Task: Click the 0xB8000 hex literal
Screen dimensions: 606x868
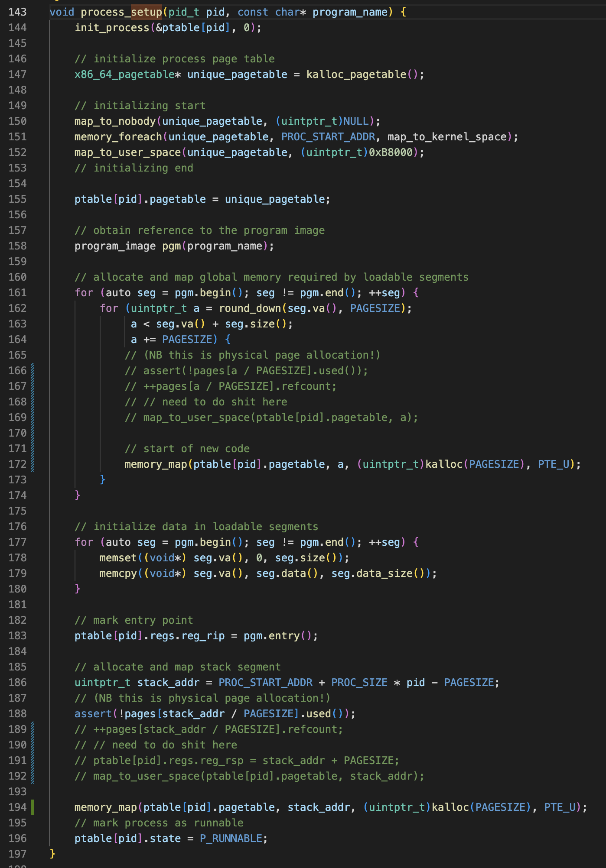Action: point(391,152)
